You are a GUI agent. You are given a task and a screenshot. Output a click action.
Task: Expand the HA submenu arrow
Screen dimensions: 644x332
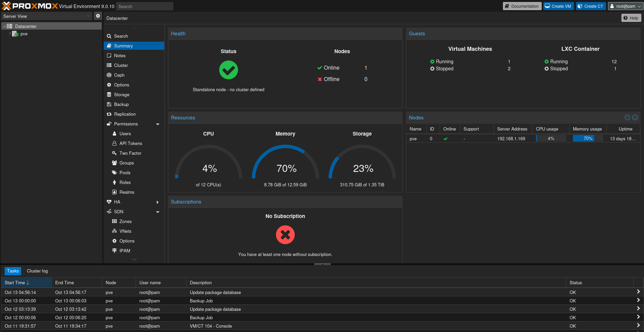pos(158,202)
